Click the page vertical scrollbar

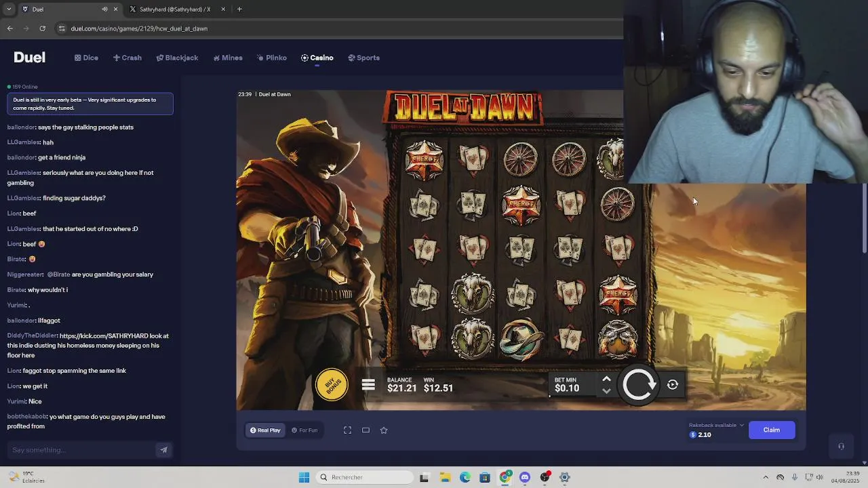[x=865, y=218]
